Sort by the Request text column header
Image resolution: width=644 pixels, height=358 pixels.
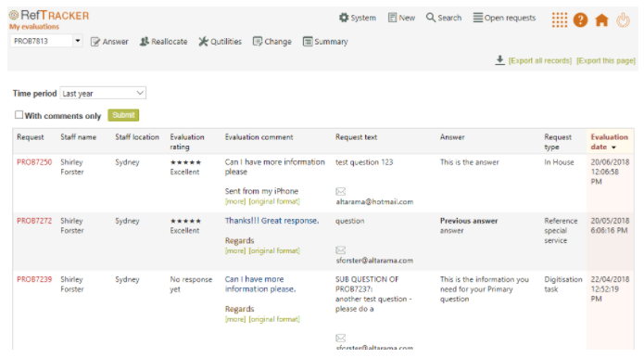point(356,137)
